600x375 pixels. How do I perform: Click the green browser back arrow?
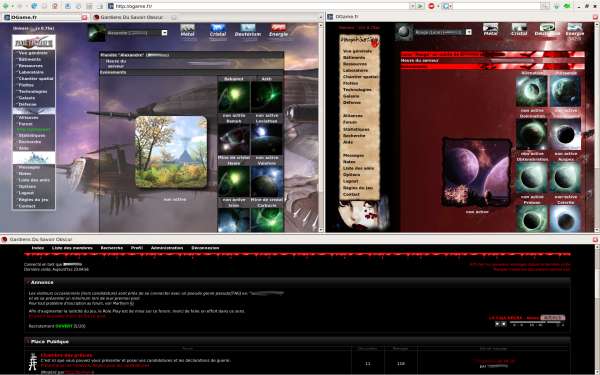pos(5,6)
